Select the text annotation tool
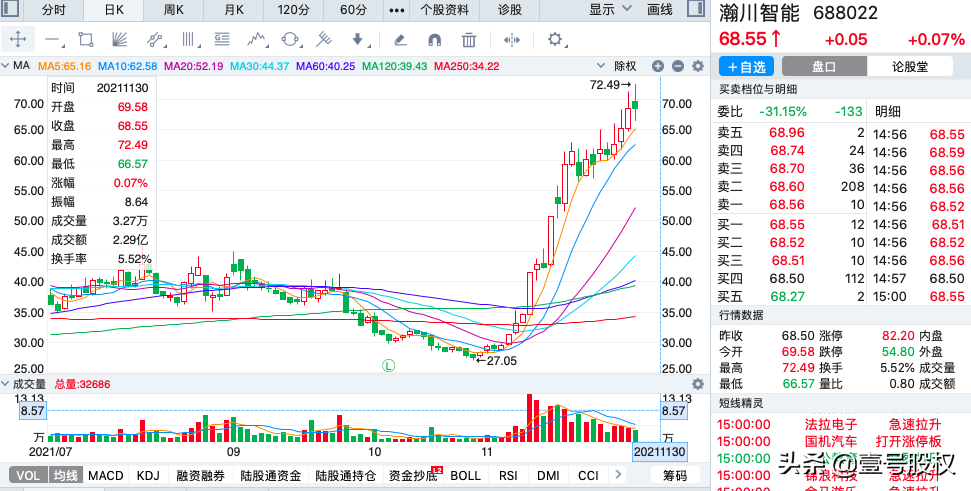971x491 pixels. coord(222,40)
